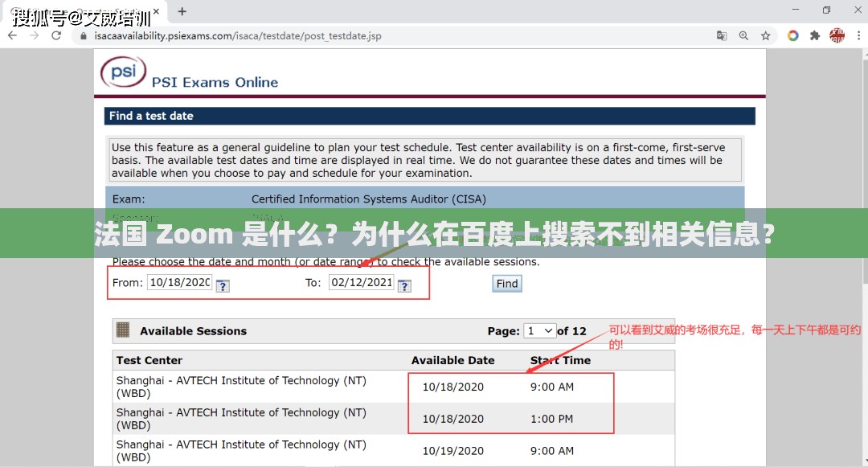Open the Page number dropdown

coord(539,330)
